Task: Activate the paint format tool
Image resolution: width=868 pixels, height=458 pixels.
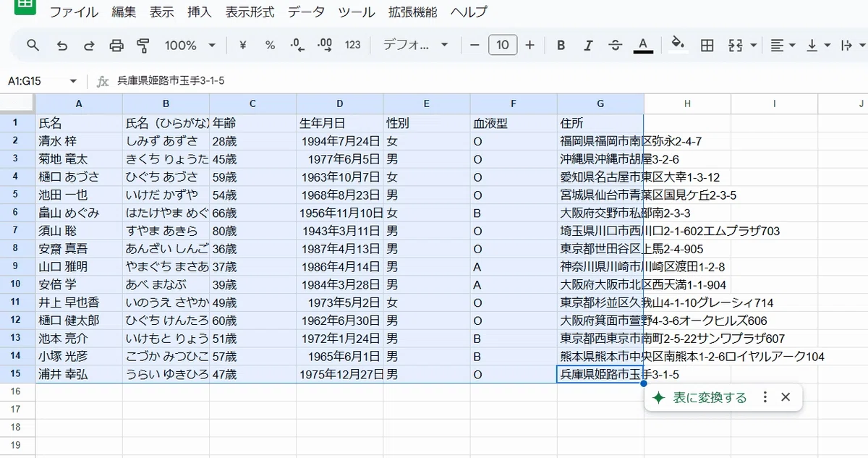Action: click(x=143, y=45)
